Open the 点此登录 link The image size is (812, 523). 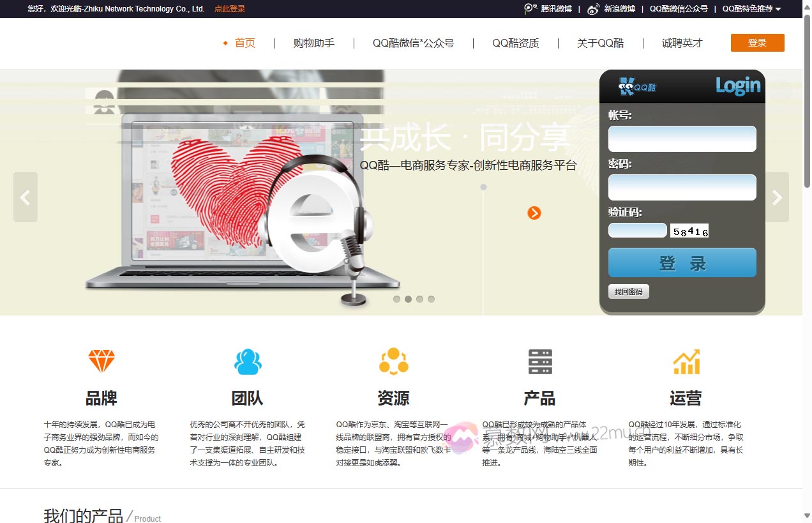[230, 9]
